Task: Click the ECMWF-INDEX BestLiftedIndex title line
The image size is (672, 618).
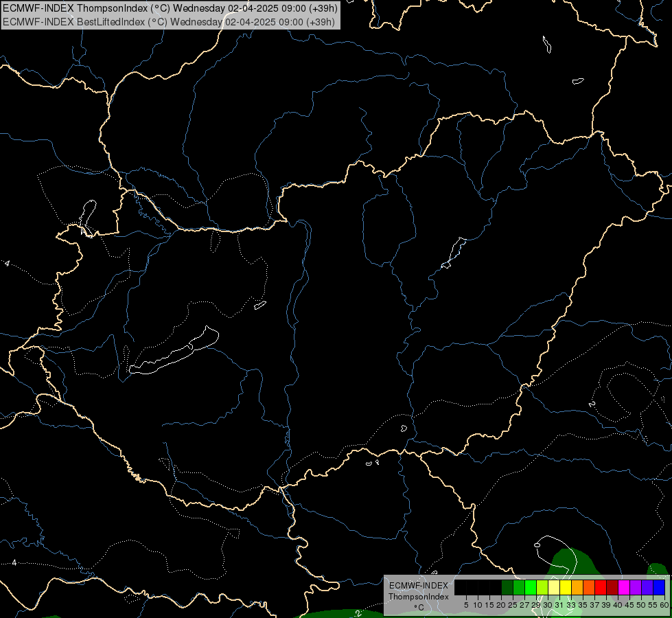Action: 169,22
